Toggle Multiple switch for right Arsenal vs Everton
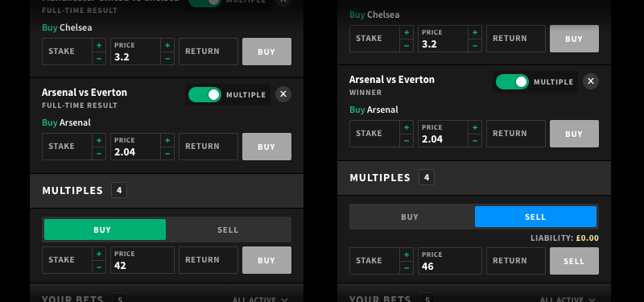Image resolution: width=644 pixels, height=302 pixels. click(512, 82)
